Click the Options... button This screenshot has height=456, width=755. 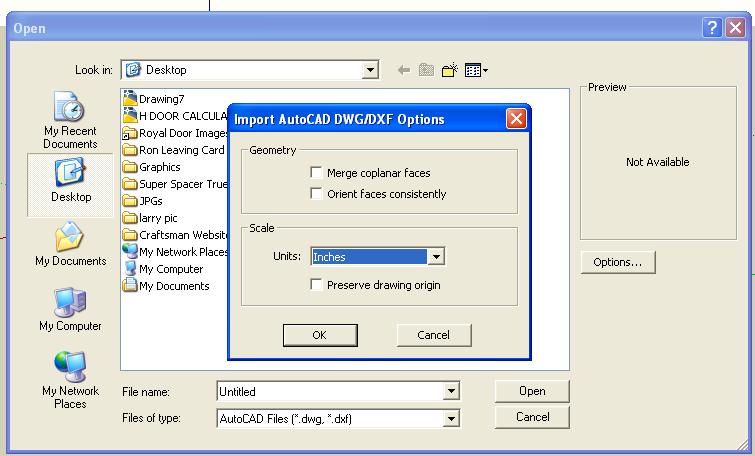point(618,262)
